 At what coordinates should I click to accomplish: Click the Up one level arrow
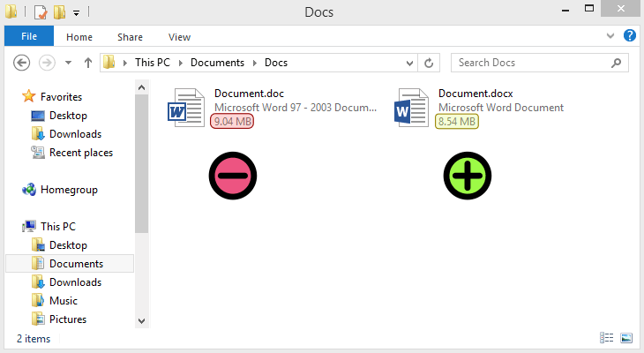[87, 63]
